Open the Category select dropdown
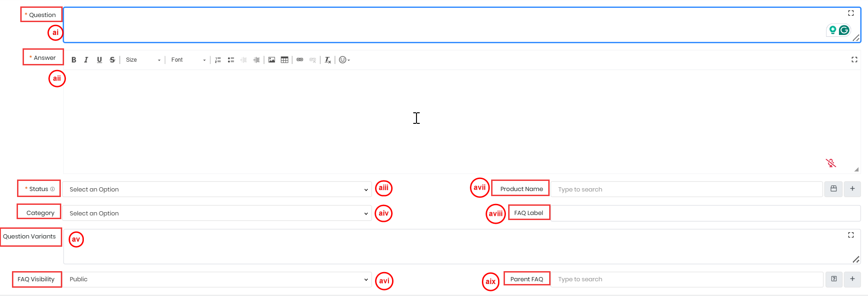The width and height of the screenshot is (868, 296). [217, 213]
